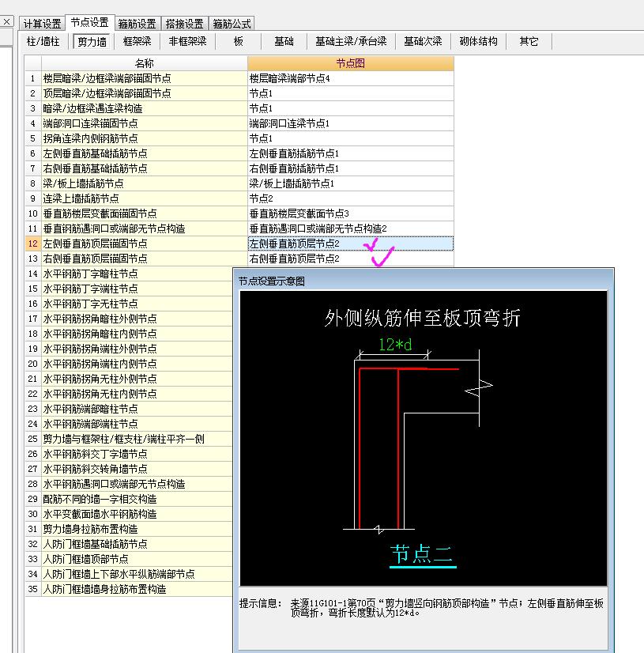Select row 左侧垂直筋顶层锚固节点
Viewport: 644px width, 653px height.
[x=144, y=243]
